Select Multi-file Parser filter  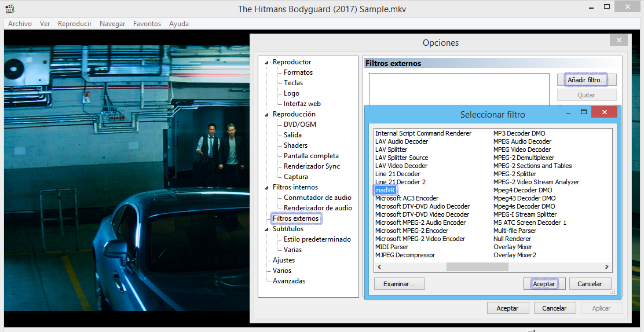pyautogui.click(x=515, y=231)
